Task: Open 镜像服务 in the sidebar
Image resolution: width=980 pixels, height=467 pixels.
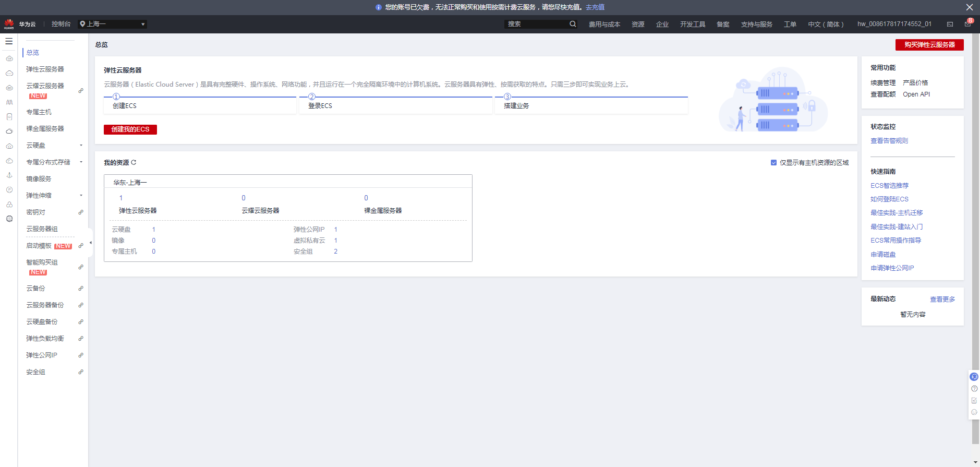Action: [39, 179]
